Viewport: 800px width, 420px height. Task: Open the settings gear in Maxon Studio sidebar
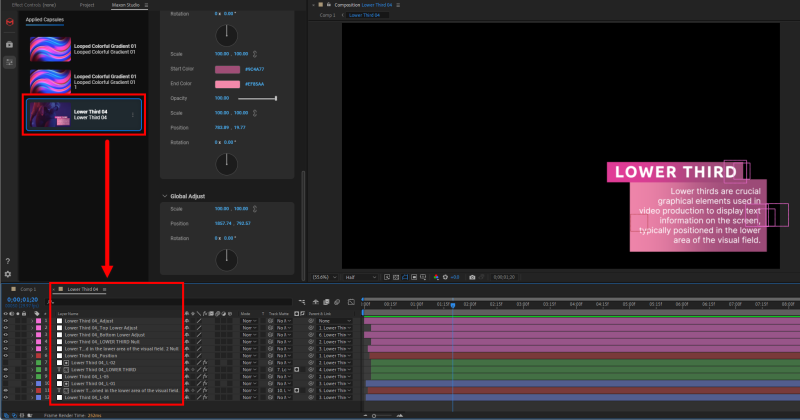9,273
